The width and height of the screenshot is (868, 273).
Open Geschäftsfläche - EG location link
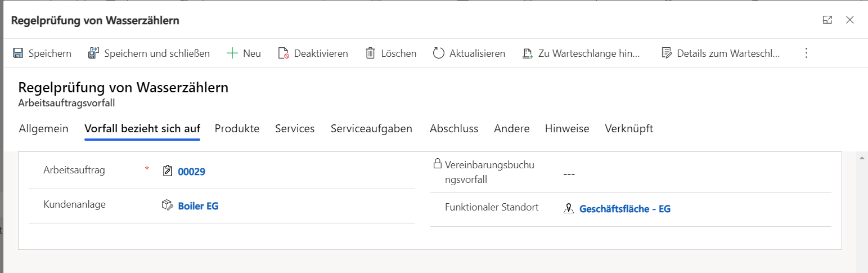[x=624, y=209]
